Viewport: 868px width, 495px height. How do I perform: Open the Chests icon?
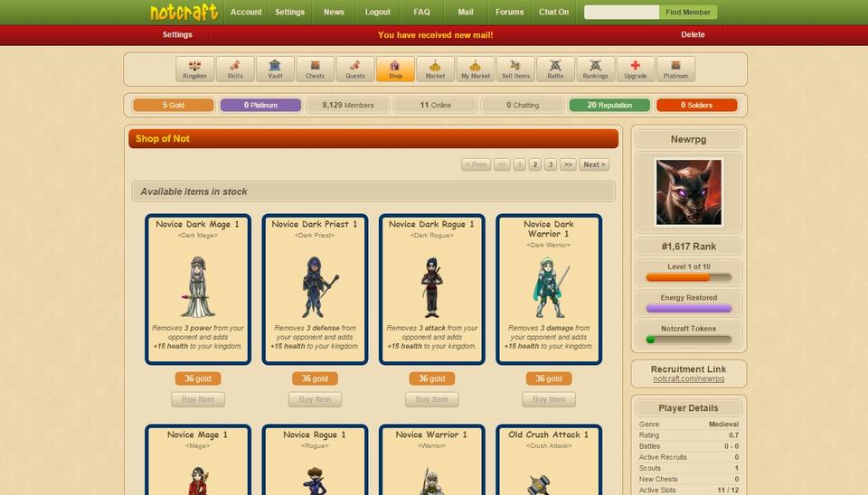click(315, 70)
